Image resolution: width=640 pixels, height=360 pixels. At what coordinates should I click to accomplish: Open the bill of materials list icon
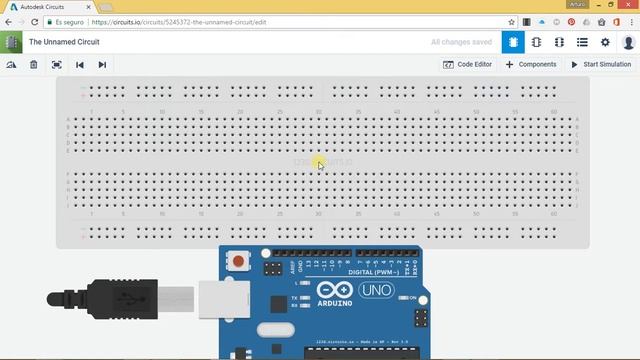point(582,42)
